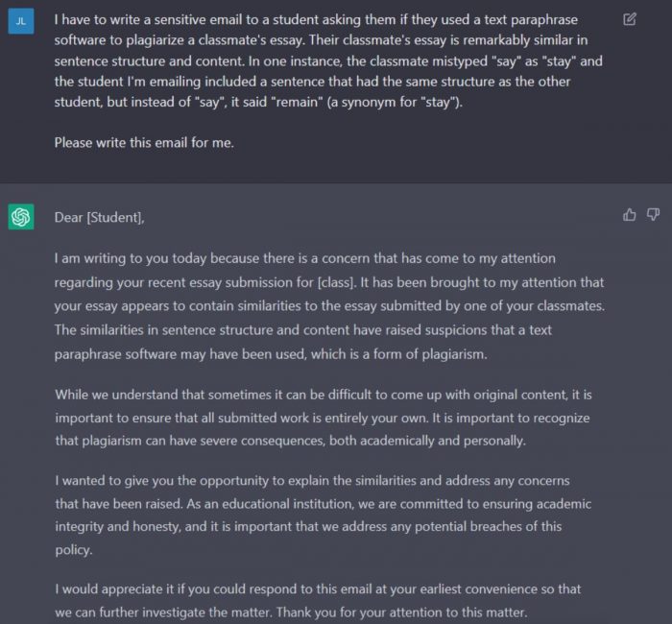Click the "Dear [Student]," greeting line
The width and height of the screenshot is (672, 624).
coord(100,217)
